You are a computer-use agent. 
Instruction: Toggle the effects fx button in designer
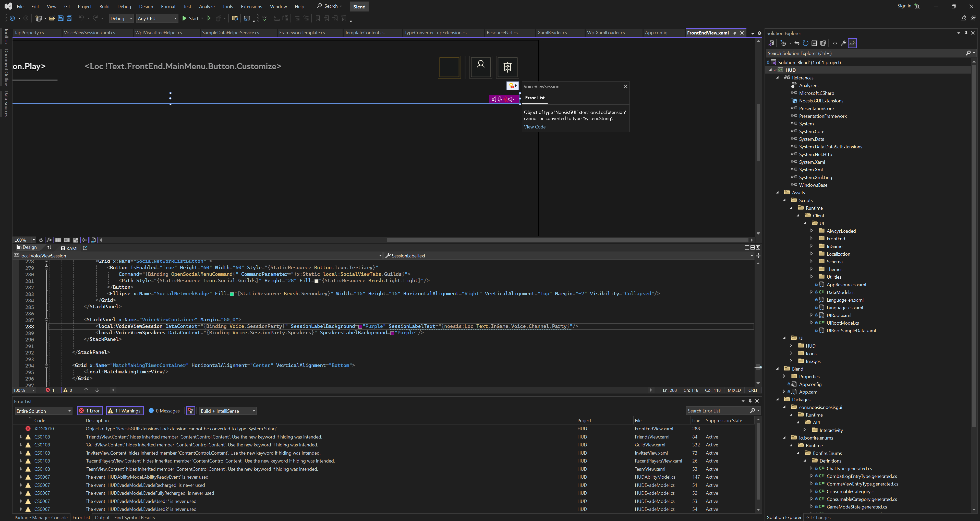coord(49,240)
